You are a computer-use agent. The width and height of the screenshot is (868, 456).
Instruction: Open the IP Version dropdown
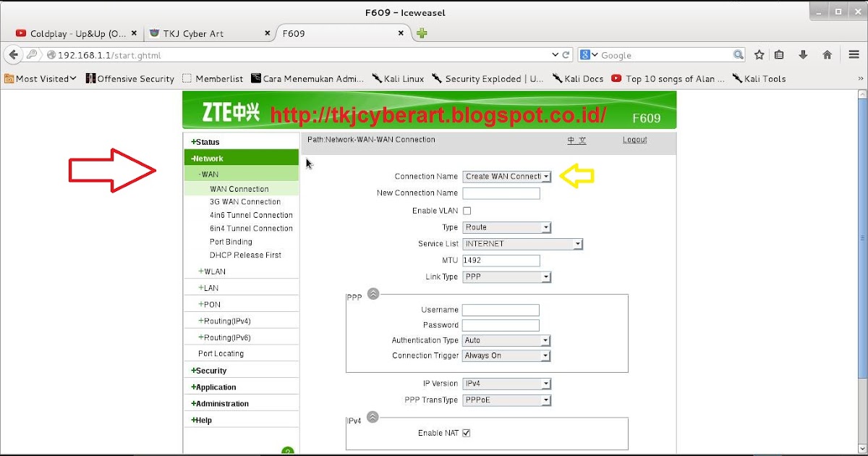pyautogui.click(x=507, y=384)
